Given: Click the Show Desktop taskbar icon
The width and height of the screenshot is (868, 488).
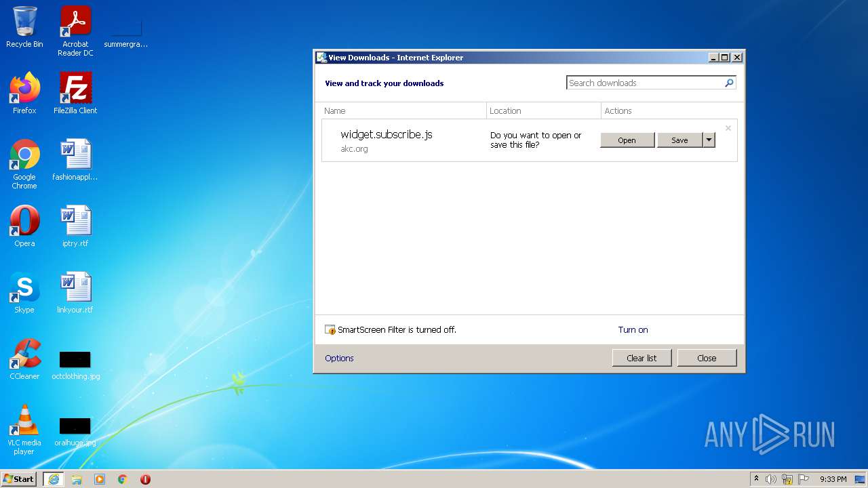Looking at the screenshot, I should click(860, 479).
